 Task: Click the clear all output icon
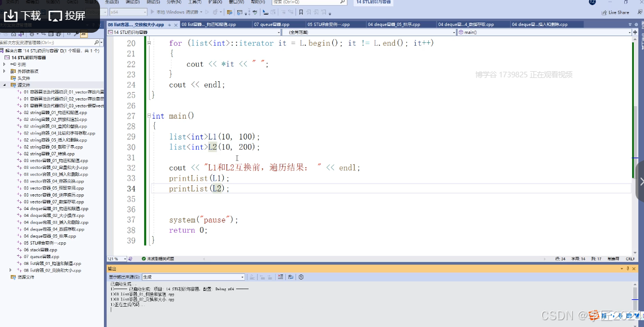281,277
